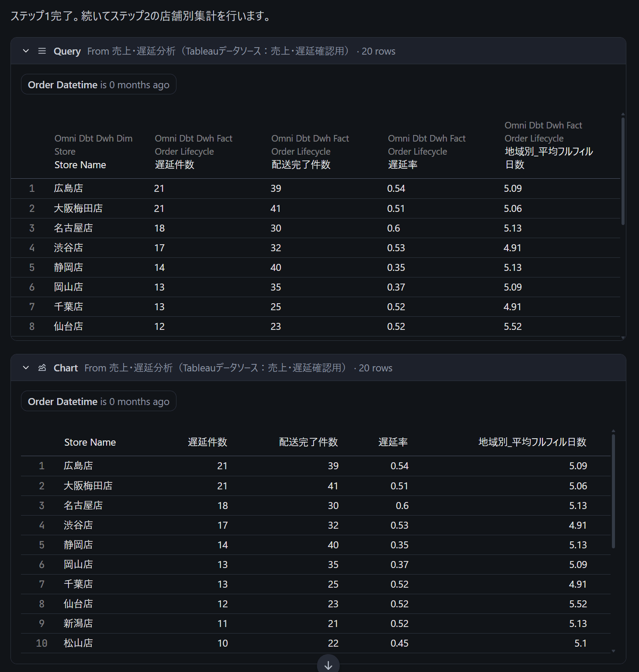
Task: Collapse the Chart panel chevron
Action: (x=26, y=368)
